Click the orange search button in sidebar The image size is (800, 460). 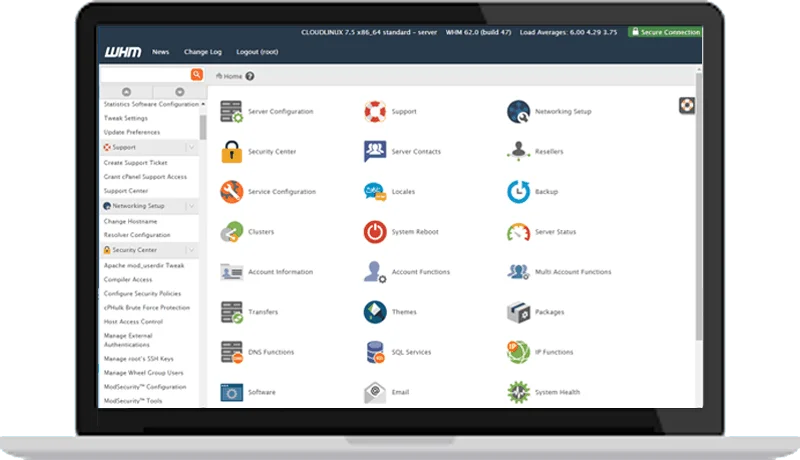point(196,75)
